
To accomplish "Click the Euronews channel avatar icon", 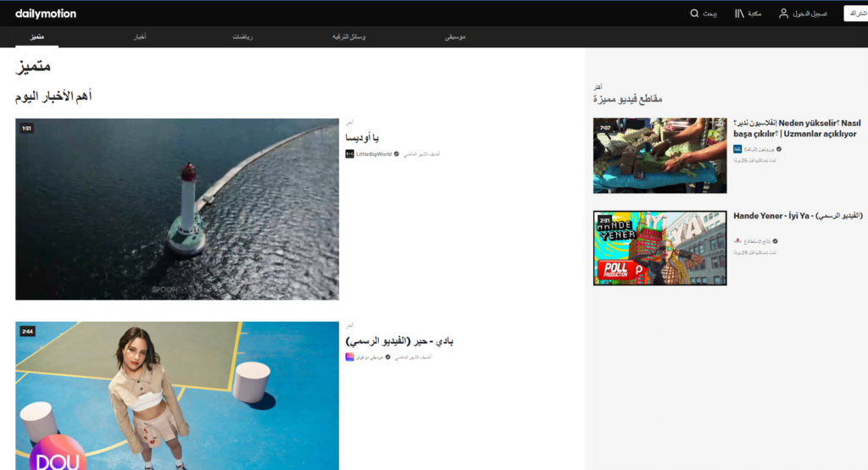I will [x=737, y=149].
